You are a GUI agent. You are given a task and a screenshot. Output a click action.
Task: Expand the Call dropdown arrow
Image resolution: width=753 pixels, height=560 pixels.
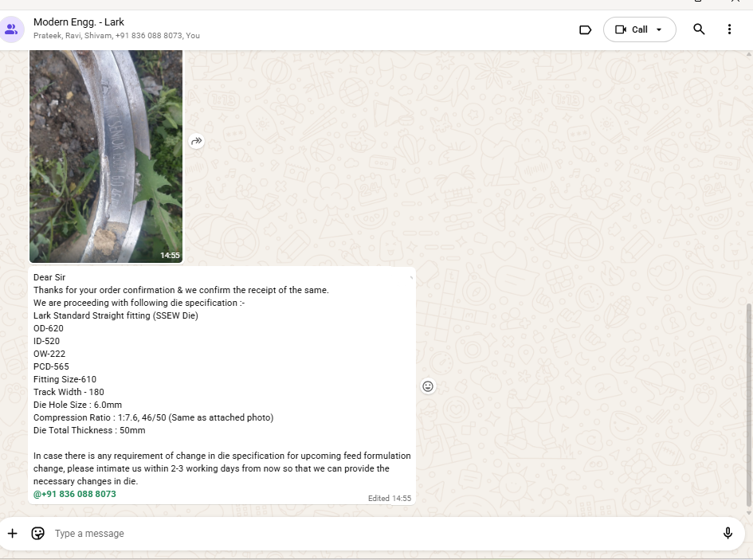659,29
